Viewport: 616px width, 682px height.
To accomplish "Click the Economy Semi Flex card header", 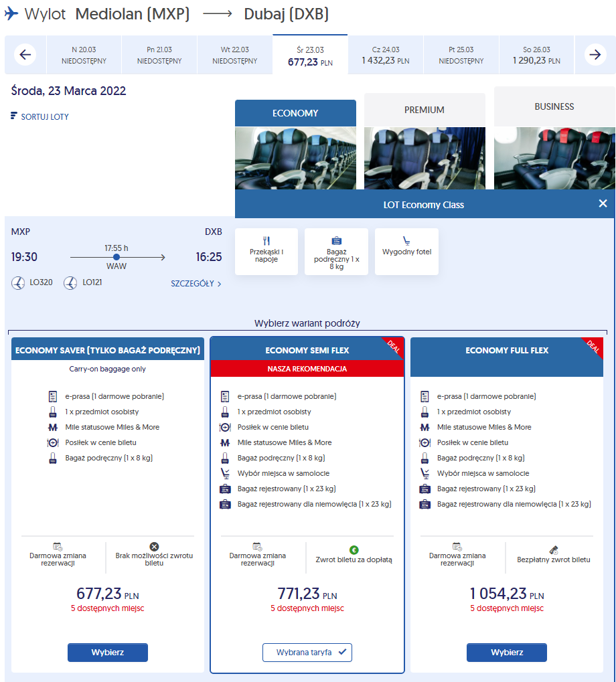I will 307,350.
